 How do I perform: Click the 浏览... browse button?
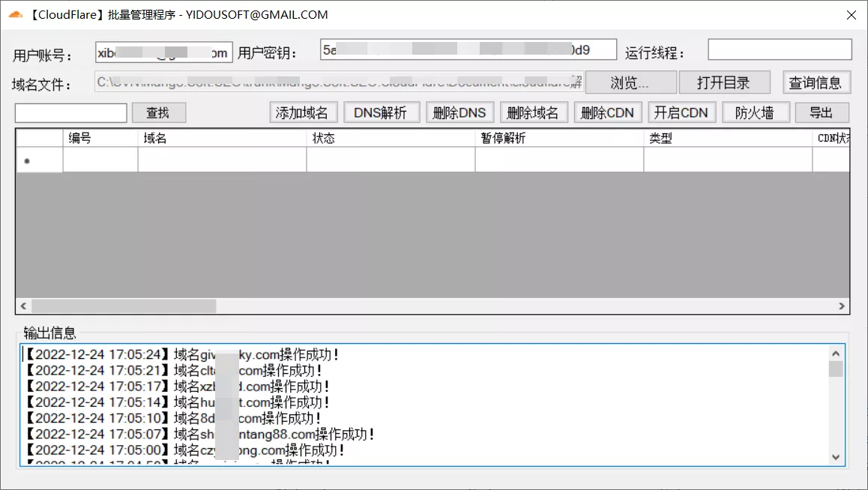pos(630,82)
